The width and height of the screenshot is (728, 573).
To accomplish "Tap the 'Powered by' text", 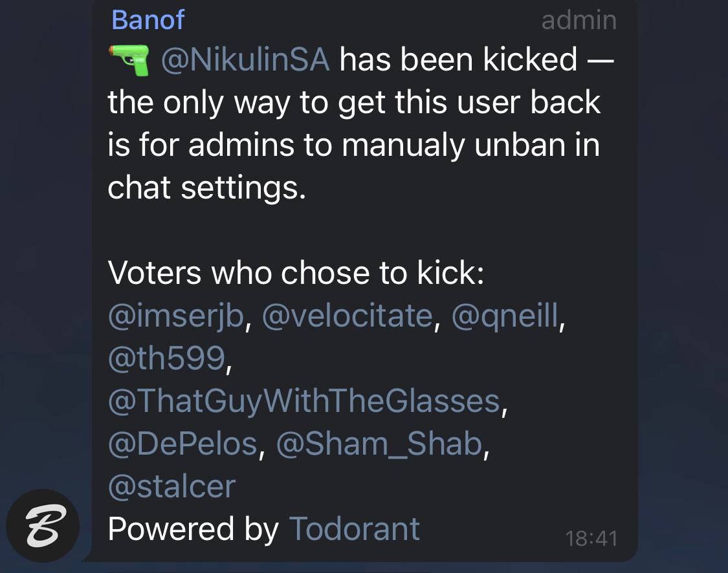I will pos(193,530).
